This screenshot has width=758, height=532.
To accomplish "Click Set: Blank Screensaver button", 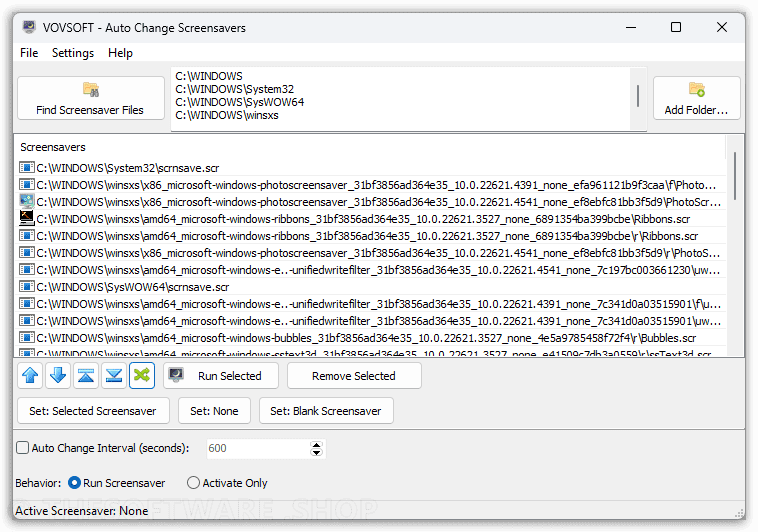I will click(x=326, y=411).
